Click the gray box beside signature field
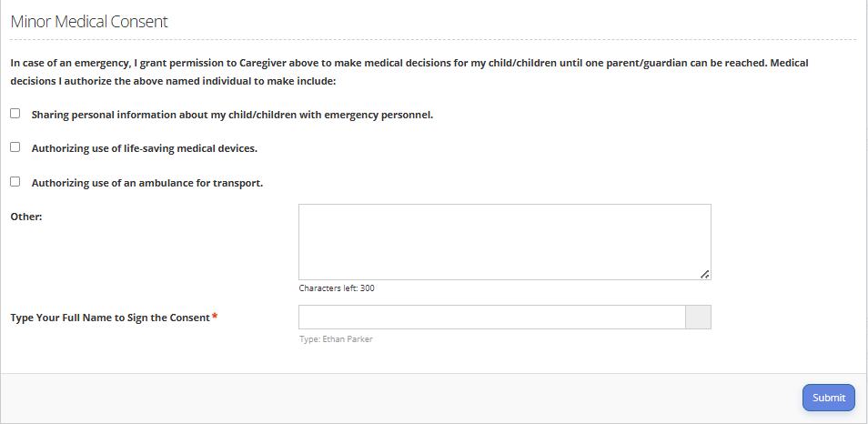This screenshot has width=868, height=424. (x=698, y=317)
